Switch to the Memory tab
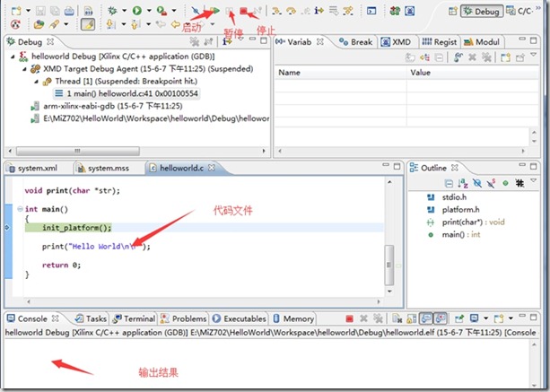 [293, 318]
